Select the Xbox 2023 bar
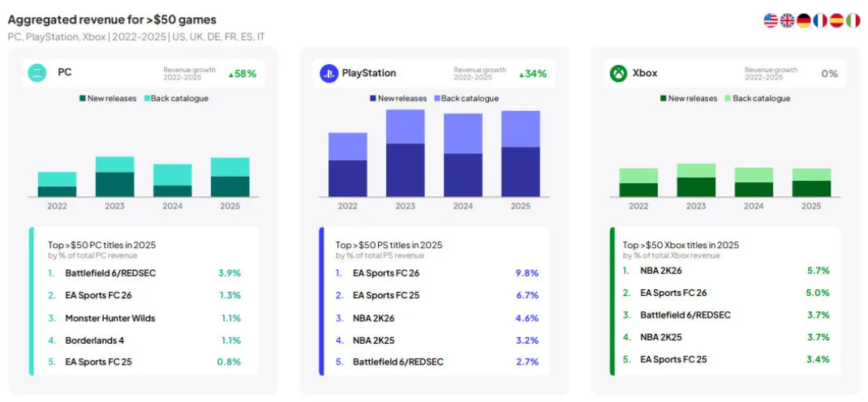Image resolution: width=868 pixels, height=402 pixels. click(696, 180)
